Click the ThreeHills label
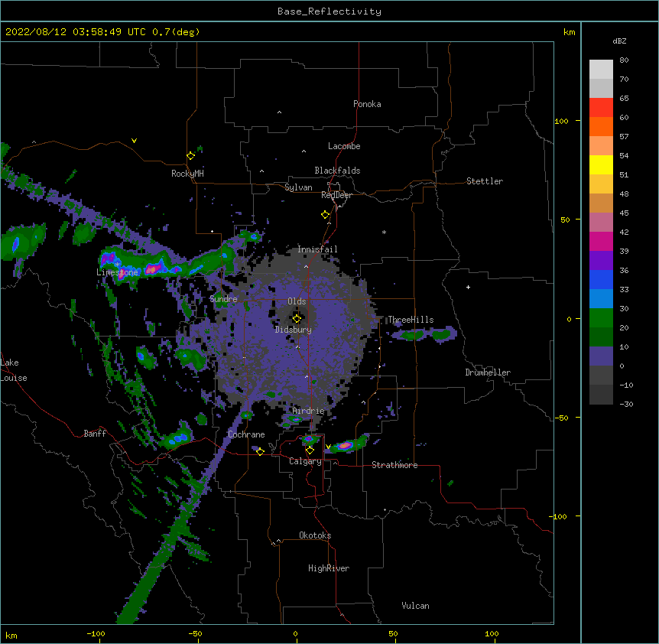The image size is (659, 644). point(411,320)
